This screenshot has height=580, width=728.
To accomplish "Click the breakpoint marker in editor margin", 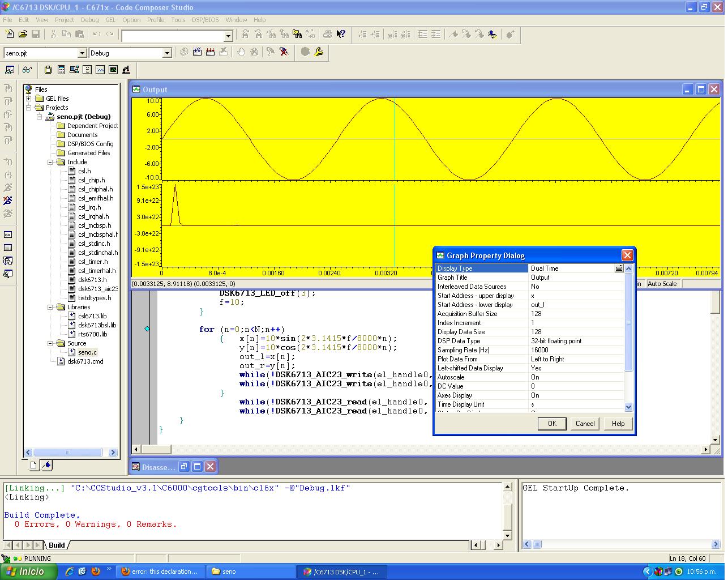I will pos(147,329).
